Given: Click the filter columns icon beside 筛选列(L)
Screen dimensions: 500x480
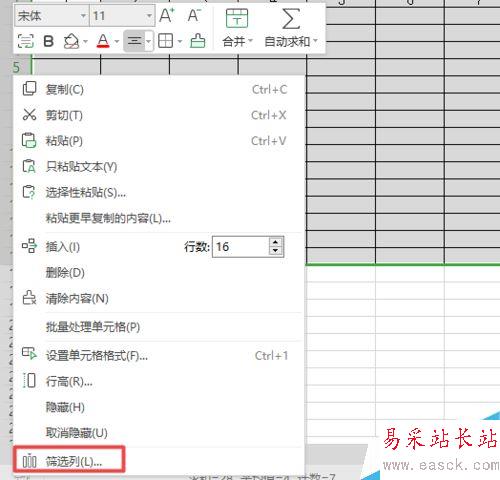Looking at the screenshot, I should (29, 461).
